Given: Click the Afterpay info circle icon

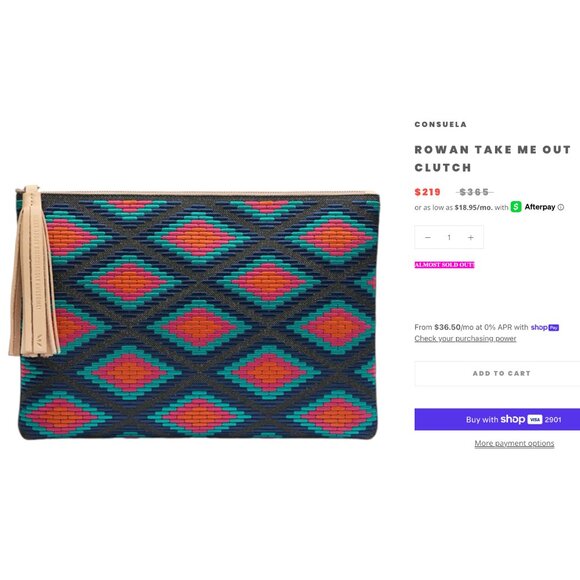Looking at the screenshot, I should pos(561,207).
